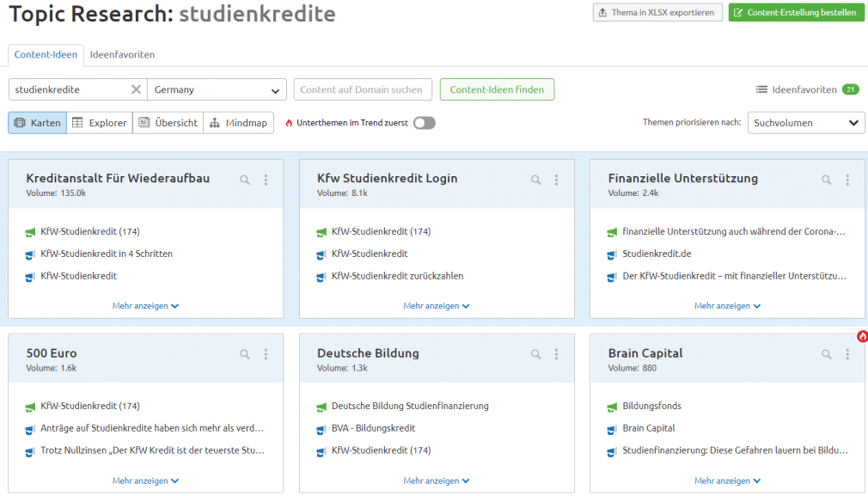Click search icon on Deutsche Bildung card
Image resolution: width=868 pixels, height=496 pixels.
coord(536,354)
